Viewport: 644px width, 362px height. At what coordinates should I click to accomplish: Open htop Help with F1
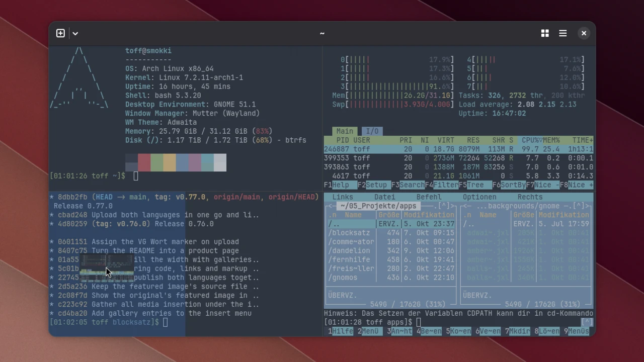coord(341,185)
